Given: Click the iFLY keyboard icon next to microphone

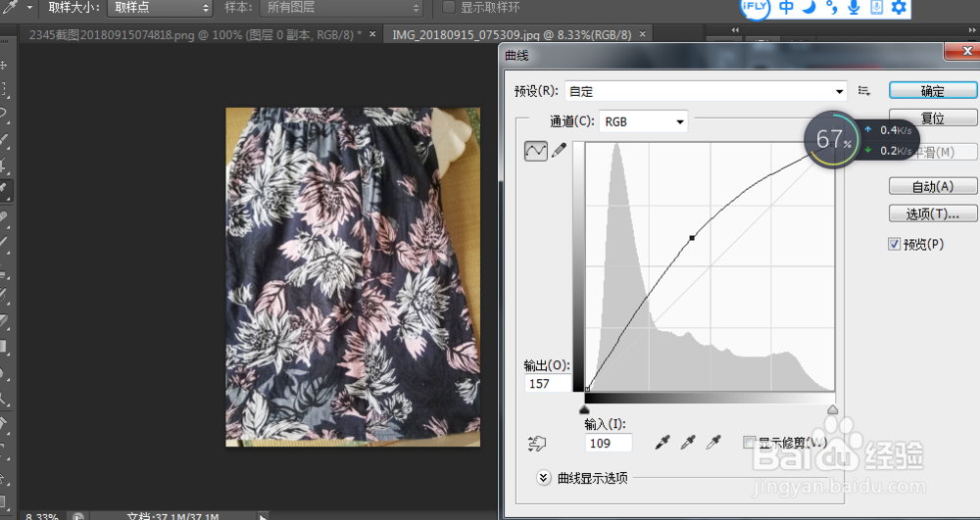Looking at the screenshot, I should (876, 7).
